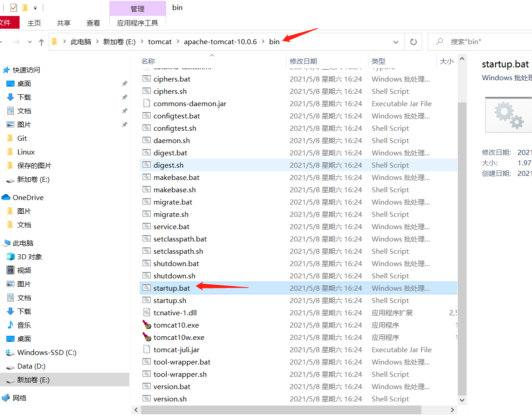Viewport: 532px width, 416px height.
Task: Click the file list scroll up arrow
Action: [462, 59]
